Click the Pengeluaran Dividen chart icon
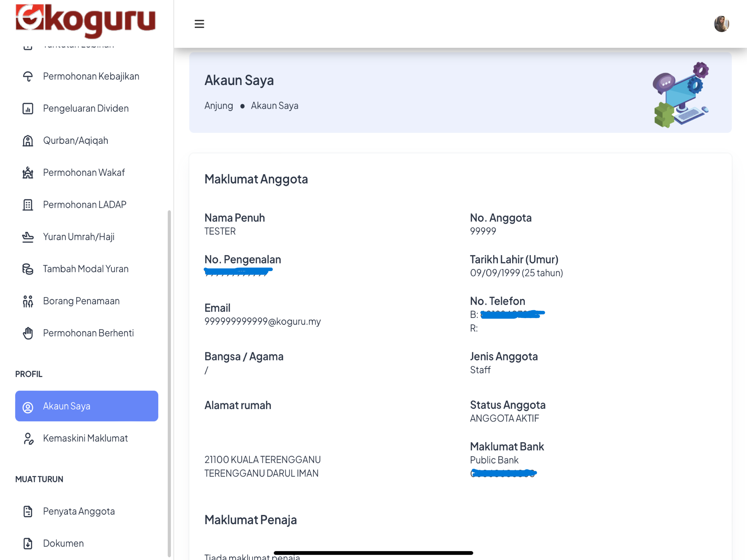 pos(28,109)
